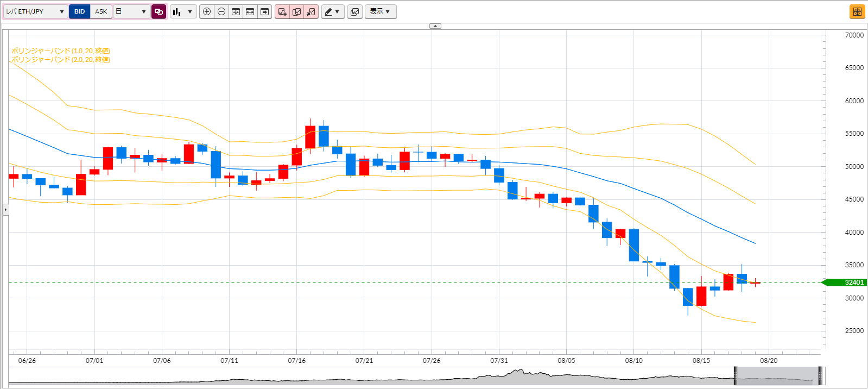
Task: Click the ボリンジャーバンド (1.0, 20, 終値) indicator label
Action: point(61,51)
